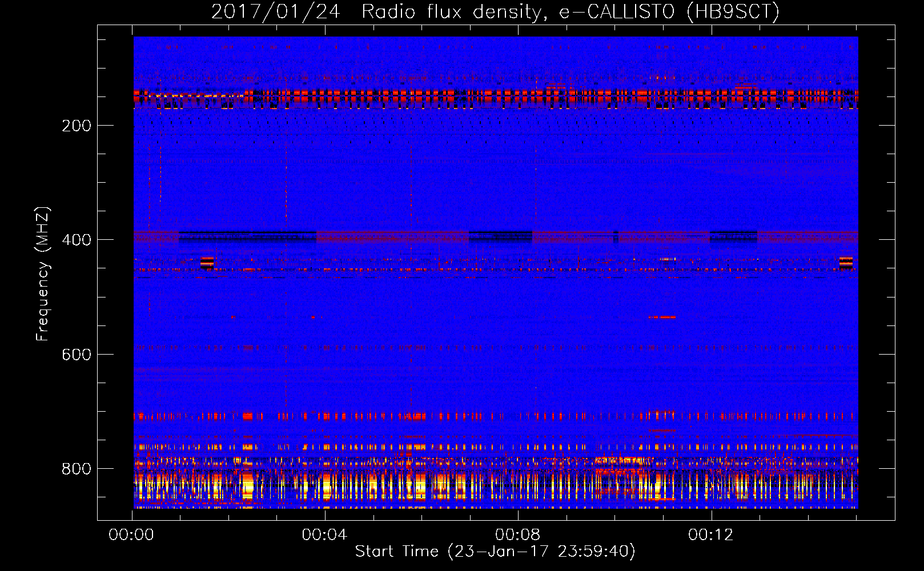The height and width of the screenshot is (571, 924).
Task: Click the 600 frequency tick label
Action: [x=77, y=355]
